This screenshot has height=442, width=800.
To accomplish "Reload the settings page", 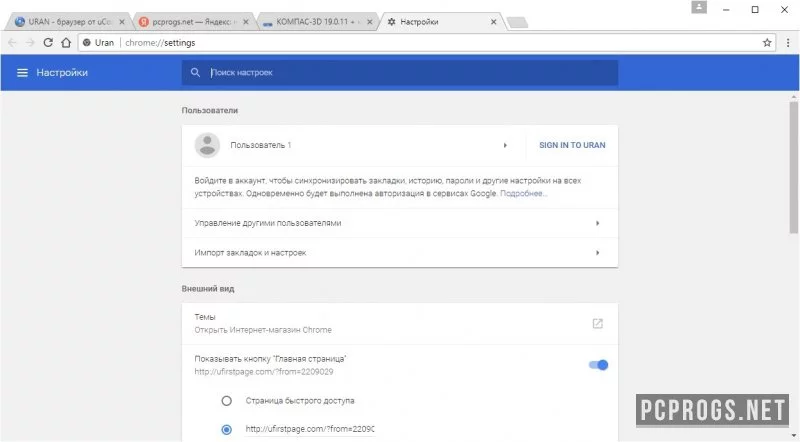I will (x=48, y=43).
